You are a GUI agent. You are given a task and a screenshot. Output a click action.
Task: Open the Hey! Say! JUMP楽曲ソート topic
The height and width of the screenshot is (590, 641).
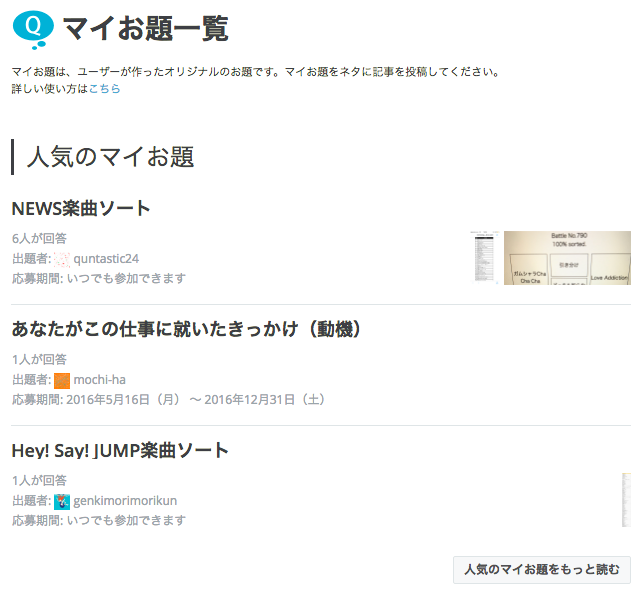point(120,451)
